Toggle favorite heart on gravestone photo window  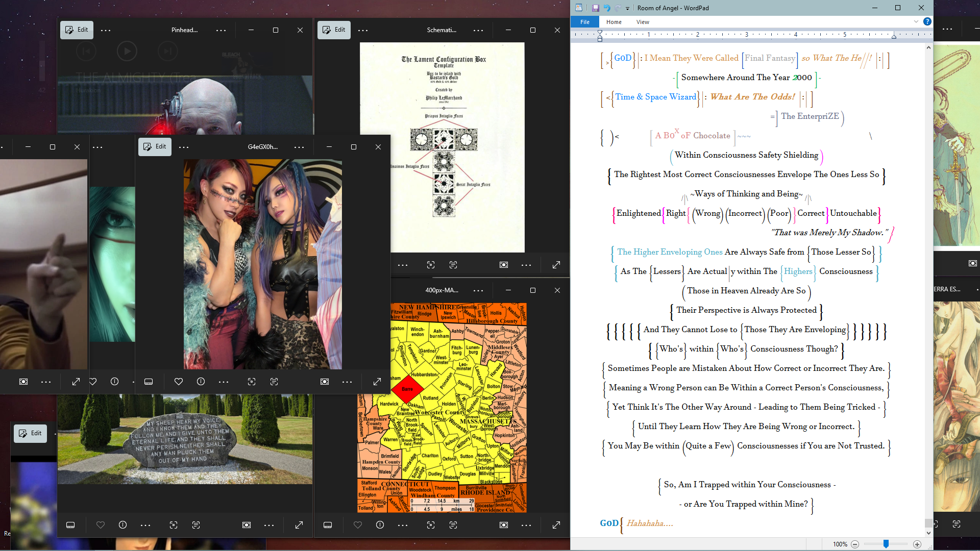click(101, 525)
